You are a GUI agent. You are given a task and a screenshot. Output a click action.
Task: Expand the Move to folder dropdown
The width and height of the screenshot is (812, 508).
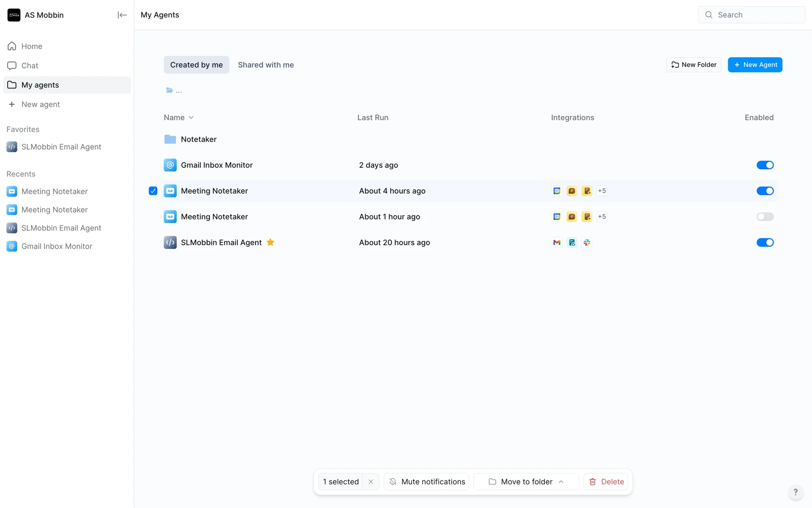point(526,482)
